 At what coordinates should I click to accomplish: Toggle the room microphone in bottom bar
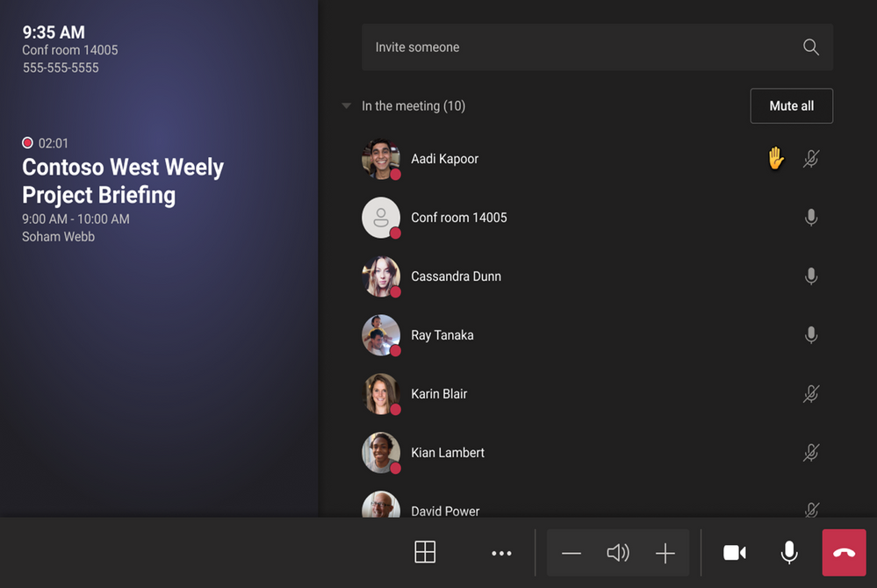[789, 552]
